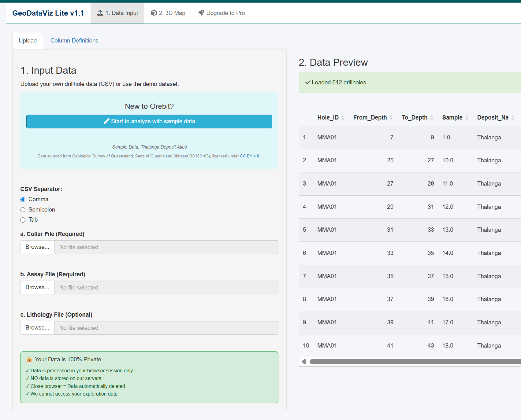Select the Comma CSV separator
Image resolution: width=521 pixels, height=420 pixels.
coord(23,199)
